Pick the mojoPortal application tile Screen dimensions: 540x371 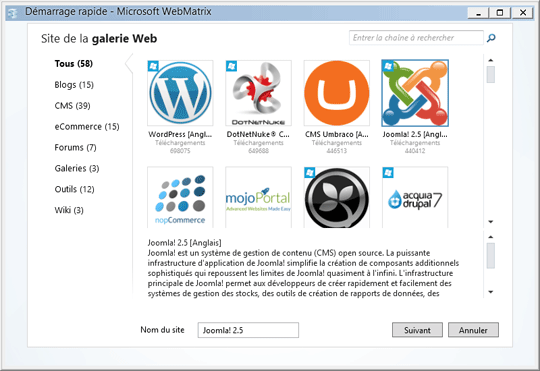click(258, 197)
